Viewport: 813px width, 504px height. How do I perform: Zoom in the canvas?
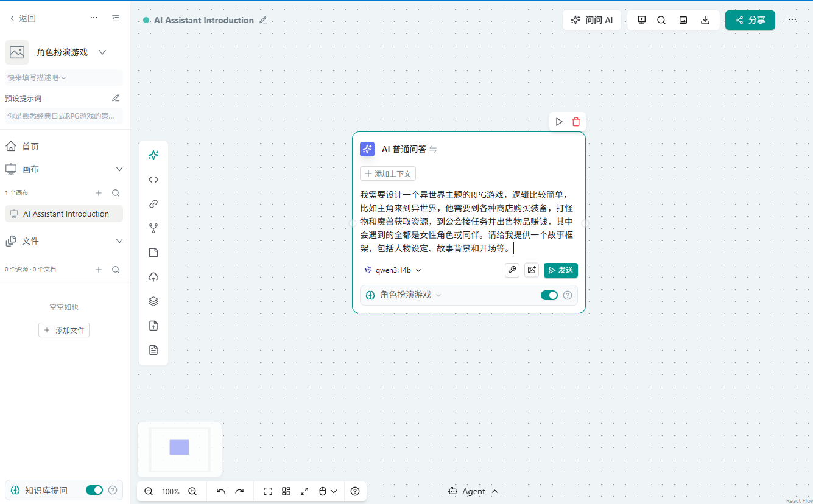coord(192,491)
